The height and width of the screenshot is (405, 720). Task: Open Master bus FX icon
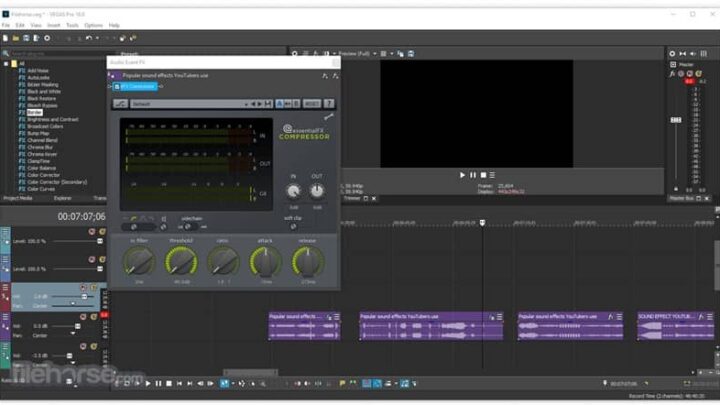(x=672, y=73)
